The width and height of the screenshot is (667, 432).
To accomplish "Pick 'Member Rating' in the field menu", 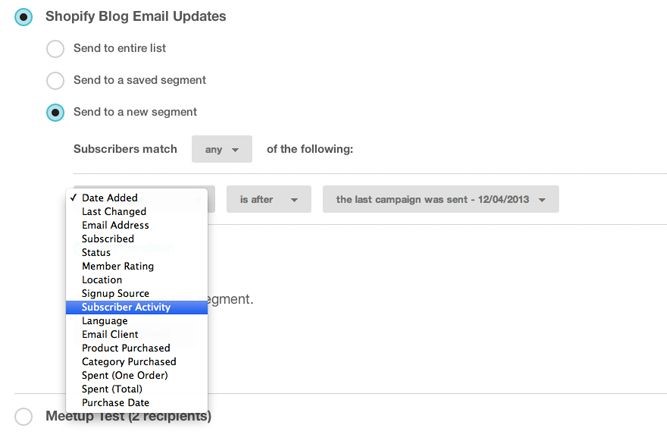I will tap(137, 266).
